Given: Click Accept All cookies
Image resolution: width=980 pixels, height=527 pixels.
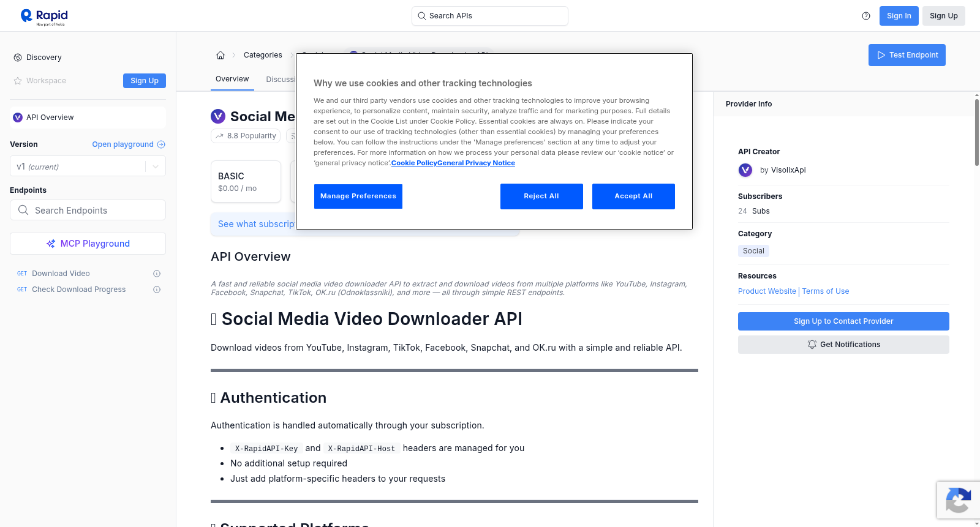Looking at the screenshot, I should [x=633, y=196].
